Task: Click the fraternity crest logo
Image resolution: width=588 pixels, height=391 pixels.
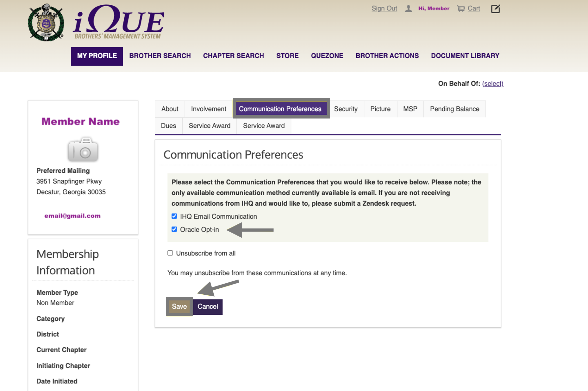Action: (x=46, y=23)
